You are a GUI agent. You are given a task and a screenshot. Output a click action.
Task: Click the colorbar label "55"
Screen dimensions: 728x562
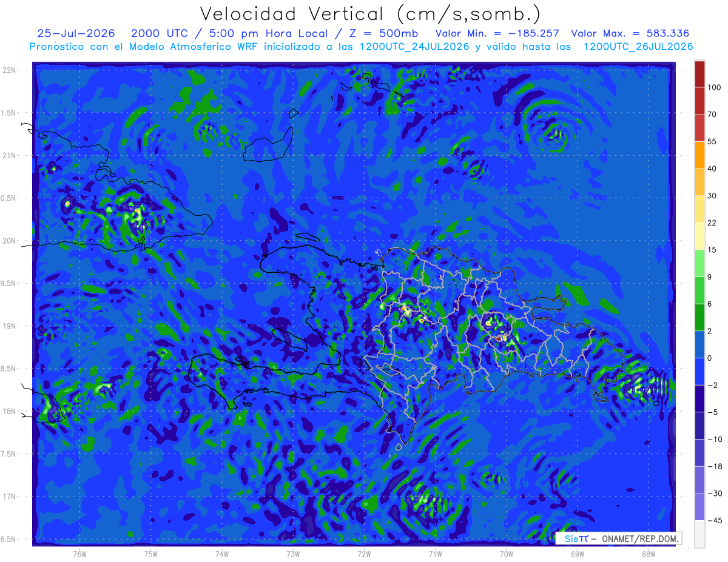(x=712, y=141)
